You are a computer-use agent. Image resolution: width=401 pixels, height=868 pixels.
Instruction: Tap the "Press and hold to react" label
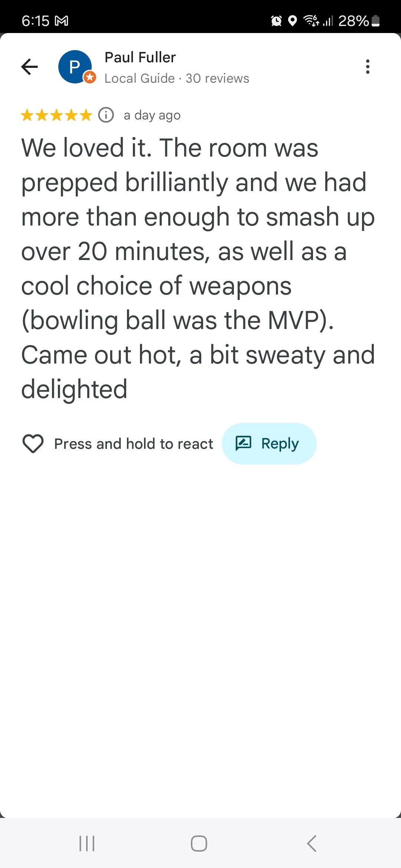[134, 444]
